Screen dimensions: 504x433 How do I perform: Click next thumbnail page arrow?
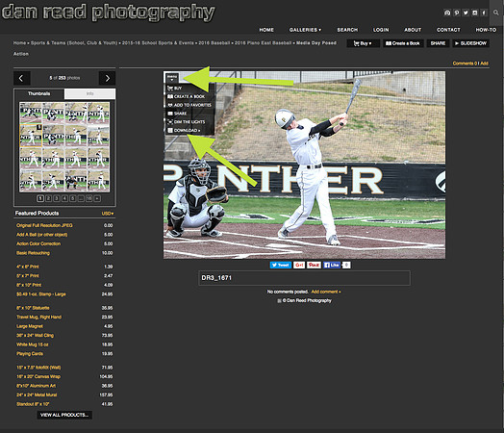(97, 198)
